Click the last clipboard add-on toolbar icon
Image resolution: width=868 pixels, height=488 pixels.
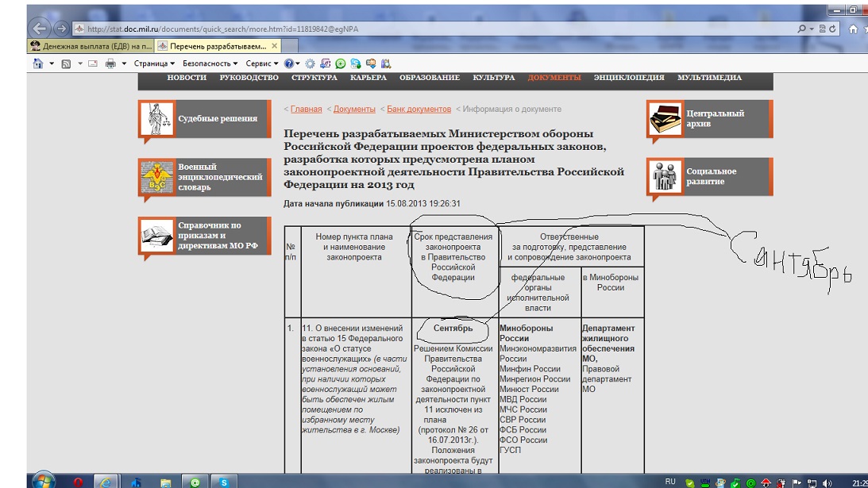tap(386, 63)
